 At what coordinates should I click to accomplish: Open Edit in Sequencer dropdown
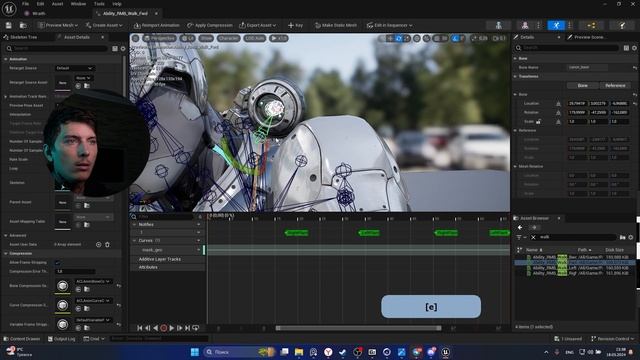389,25
